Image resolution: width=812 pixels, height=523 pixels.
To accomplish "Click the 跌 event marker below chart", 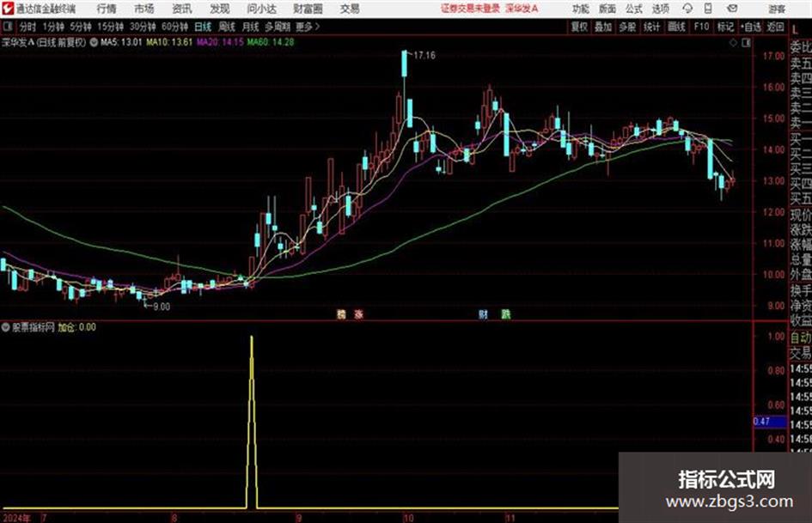I will (x=505, y=313).
